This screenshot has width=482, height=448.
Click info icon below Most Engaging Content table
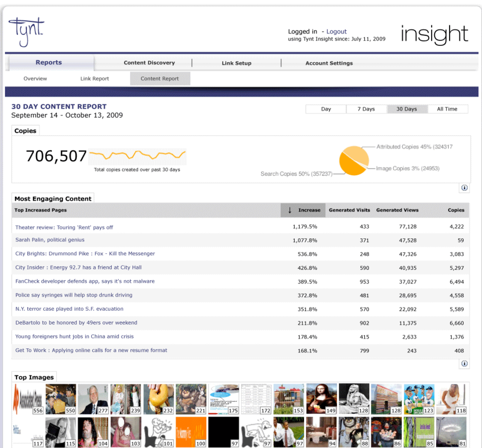tap(464, 363)
